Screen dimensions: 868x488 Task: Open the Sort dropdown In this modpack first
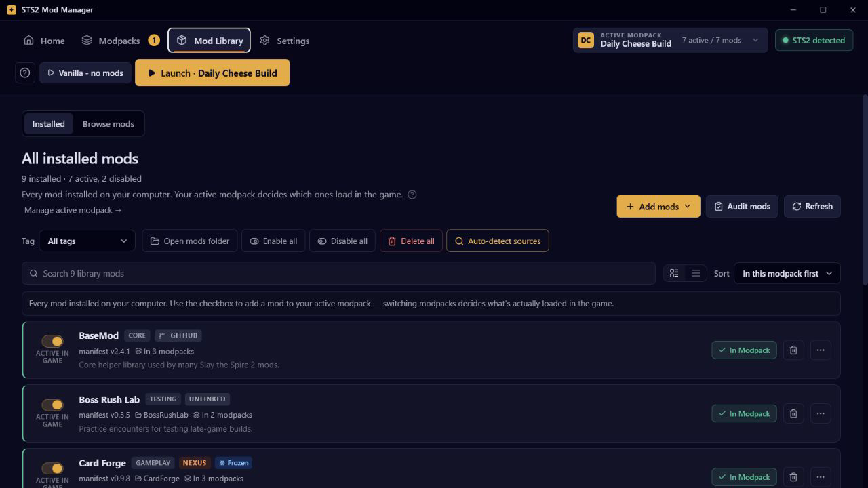787,274
